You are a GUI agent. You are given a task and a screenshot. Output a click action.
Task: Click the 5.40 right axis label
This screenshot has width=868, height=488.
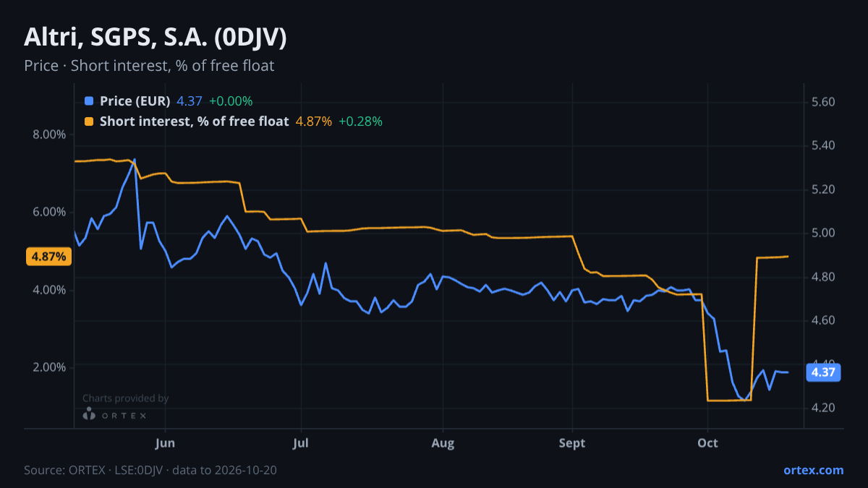[x=824, y=146]
